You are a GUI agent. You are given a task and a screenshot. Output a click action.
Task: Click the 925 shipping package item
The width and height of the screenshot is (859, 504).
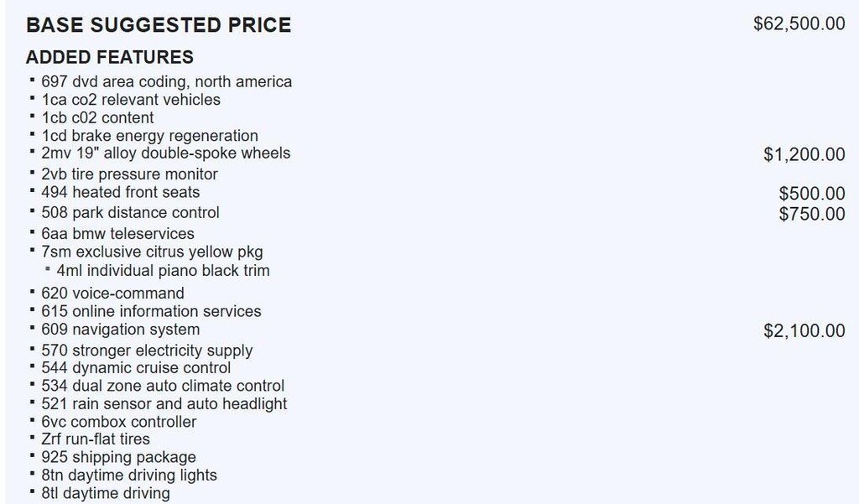tap(118, 457)
